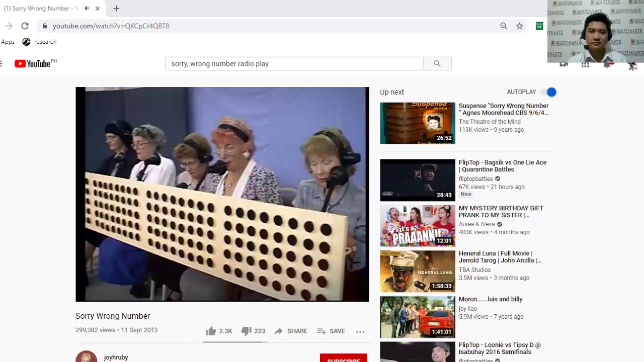
Task: Click the youtube.com address bar URL
Action: click(x=111, y=26)
